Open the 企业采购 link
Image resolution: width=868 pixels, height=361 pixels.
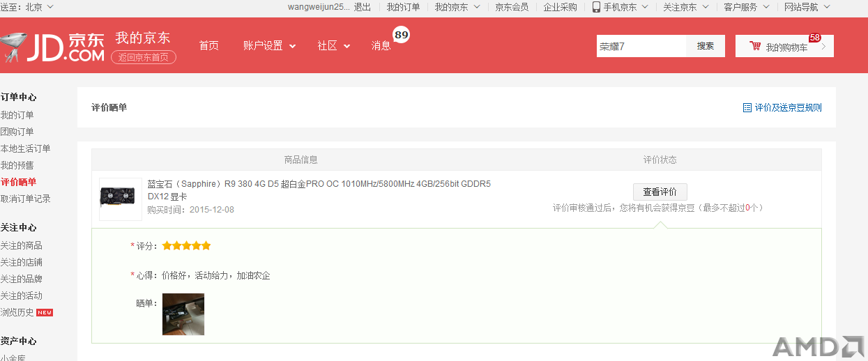click(561, 7)
